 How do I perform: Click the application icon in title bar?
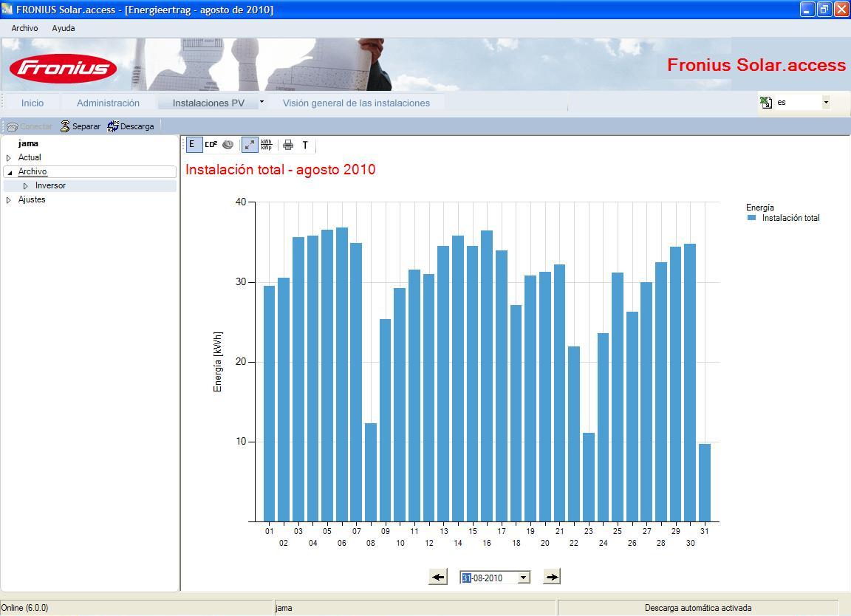[x=7, y=9]
